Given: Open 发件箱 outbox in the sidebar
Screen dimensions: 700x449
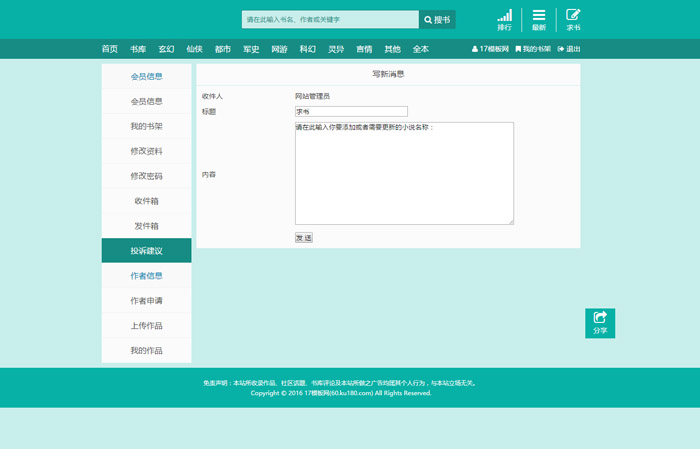Looking at the screenshot, I should click(146, 226).
